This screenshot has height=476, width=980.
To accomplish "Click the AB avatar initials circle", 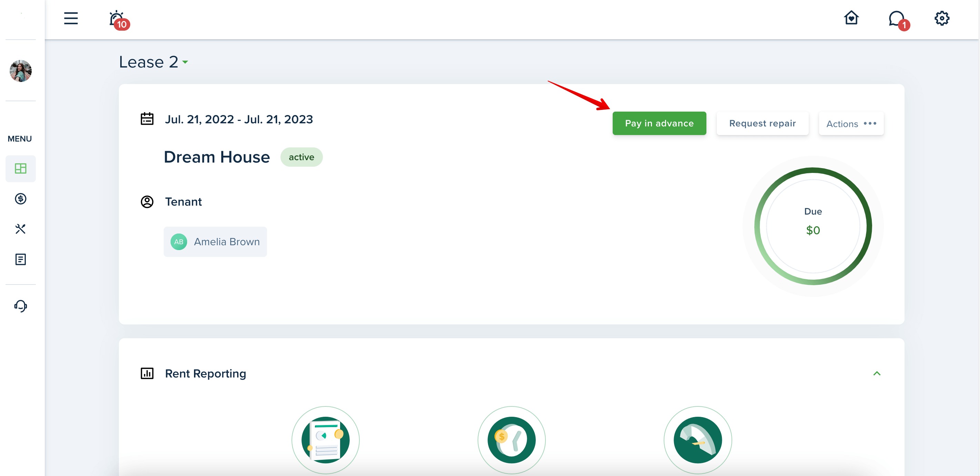I will coord(179,242).
